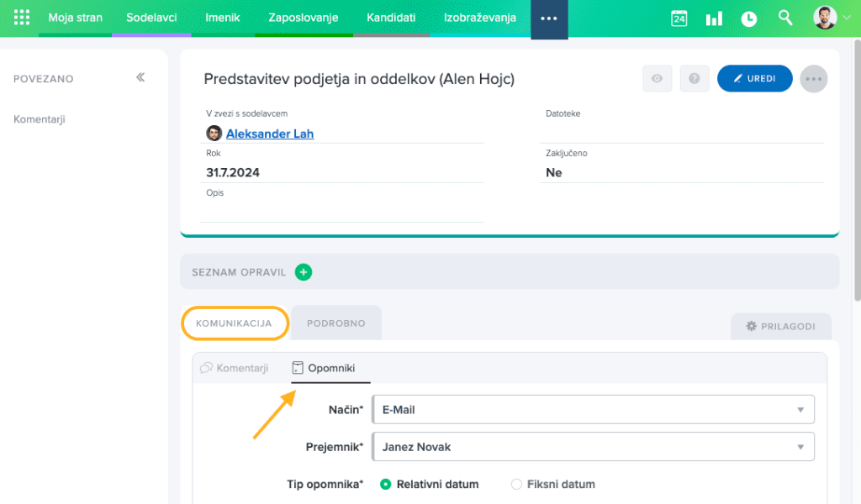Open the bar chart reports icon
The image size is (861, 504).
714,18
